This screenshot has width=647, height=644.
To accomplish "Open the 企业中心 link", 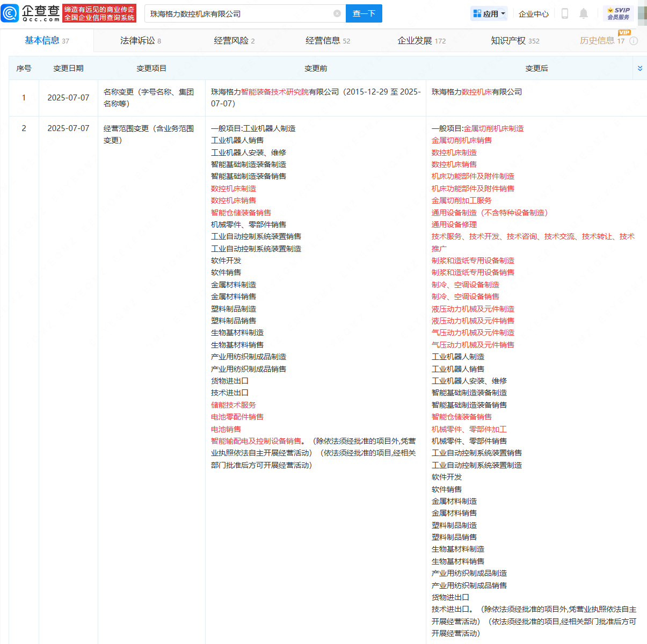I will 534,14.
